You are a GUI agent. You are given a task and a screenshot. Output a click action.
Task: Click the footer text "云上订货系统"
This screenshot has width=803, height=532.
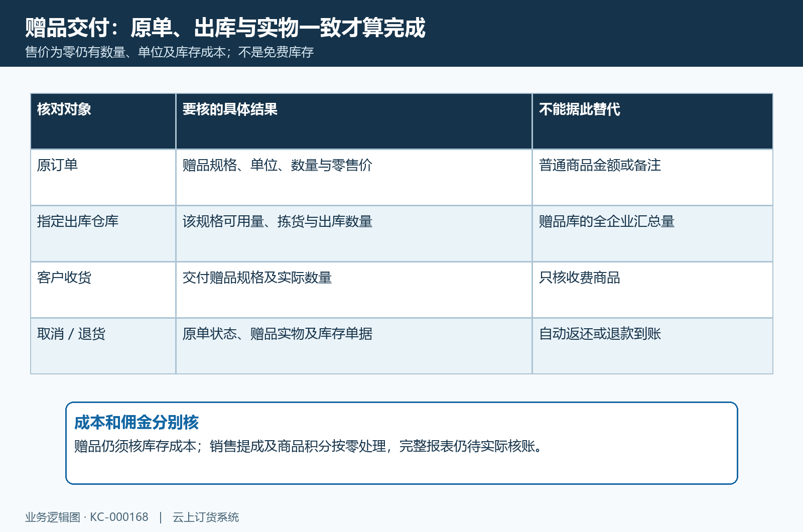click(206, 517)
